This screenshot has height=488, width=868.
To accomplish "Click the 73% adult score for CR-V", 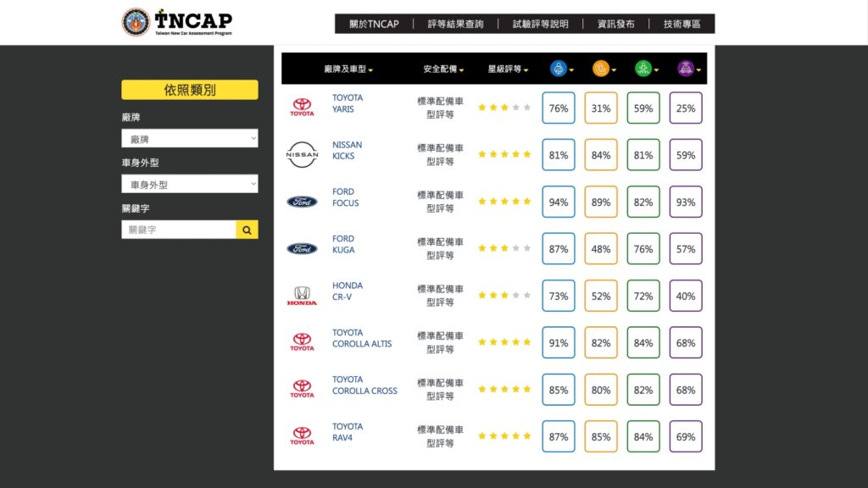I will tap(559, 296).
